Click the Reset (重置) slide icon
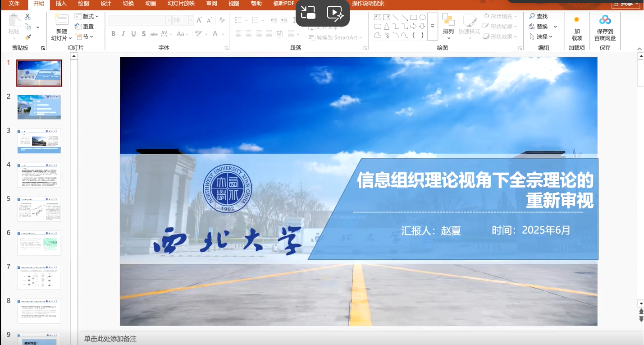644x345 pixels. (84, 27)
